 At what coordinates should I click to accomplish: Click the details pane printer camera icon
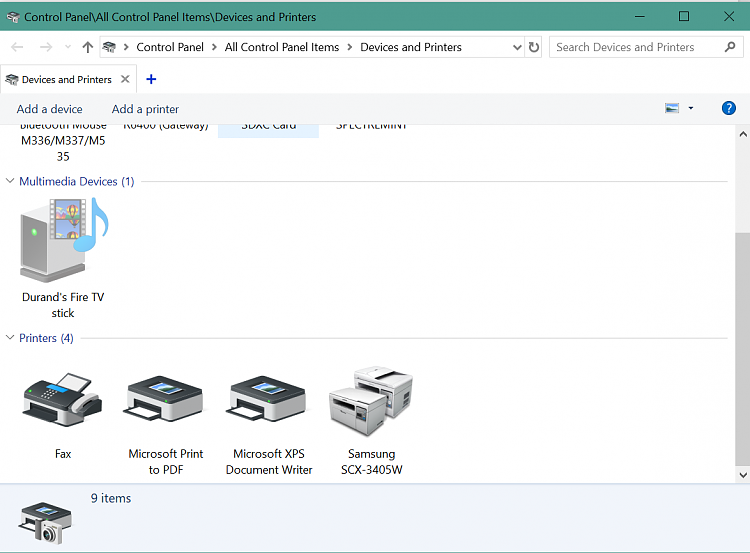[x=46, y=522]
